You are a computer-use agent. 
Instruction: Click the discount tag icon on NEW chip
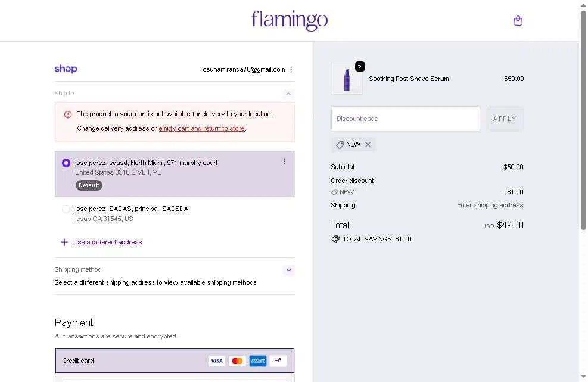click(340, 145)
